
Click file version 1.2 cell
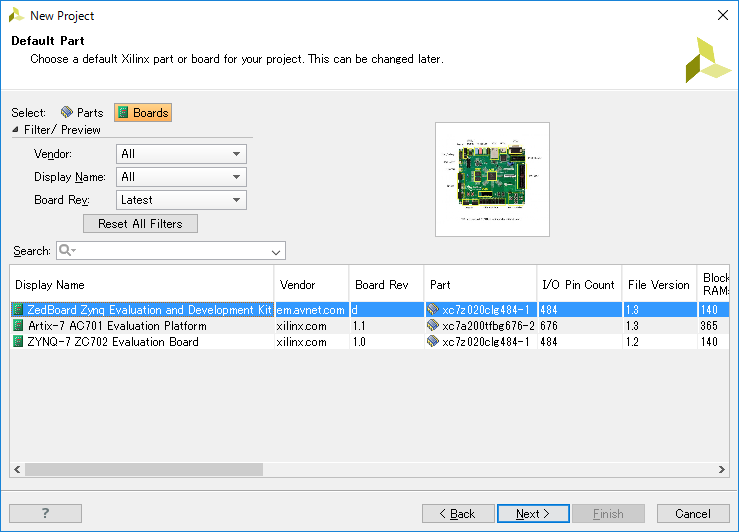(x=659, y=342)
